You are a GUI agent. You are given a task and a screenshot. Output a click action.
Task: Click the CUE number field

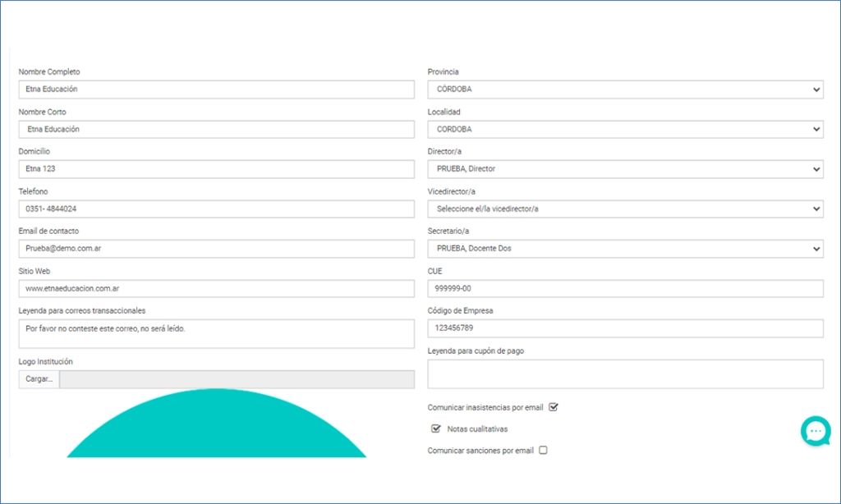pyautogui.click(x=625, y=289)
